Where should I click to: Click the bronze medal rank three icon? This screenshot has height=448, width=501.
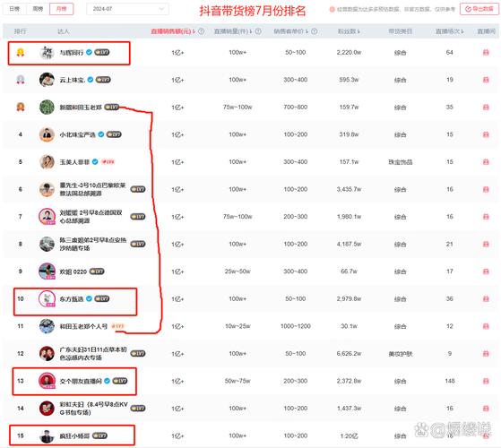click(21, 107)
